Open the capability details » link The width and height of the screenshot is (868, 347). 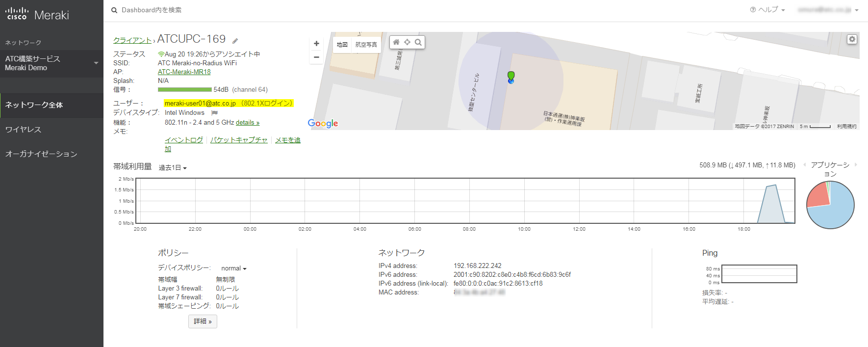coord(248,123)
